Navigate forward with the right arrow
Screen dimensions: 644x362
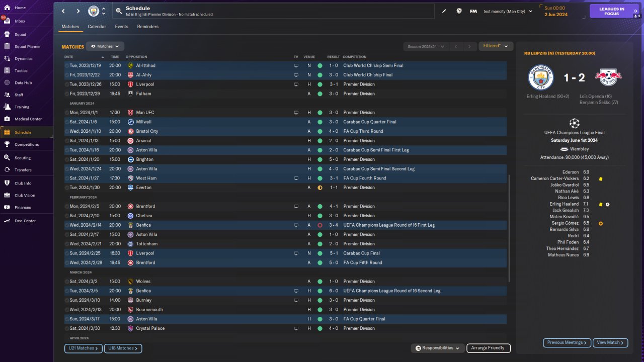[x=78, y=11]
